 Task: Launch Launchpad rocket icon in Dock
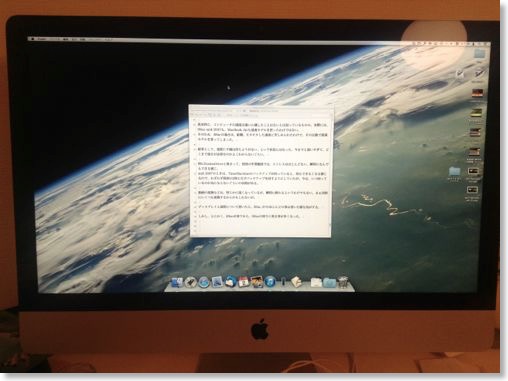click(x=190, y=282)
